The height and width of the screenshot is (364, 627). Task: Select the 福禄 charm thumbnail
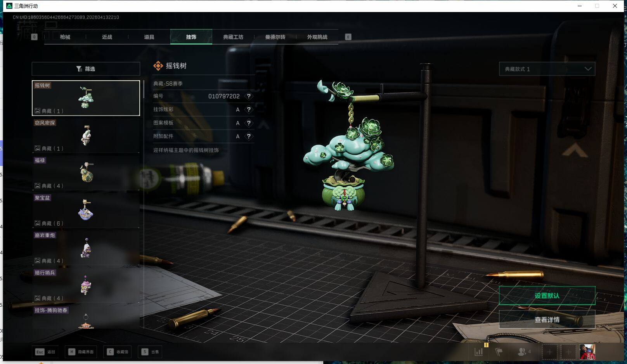pos(86,173)
